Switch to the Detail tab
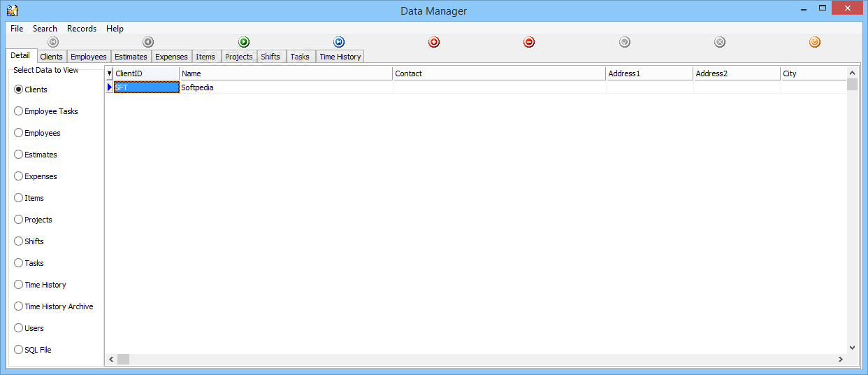This screenshot has height=375, width=868. click(20, 55)
